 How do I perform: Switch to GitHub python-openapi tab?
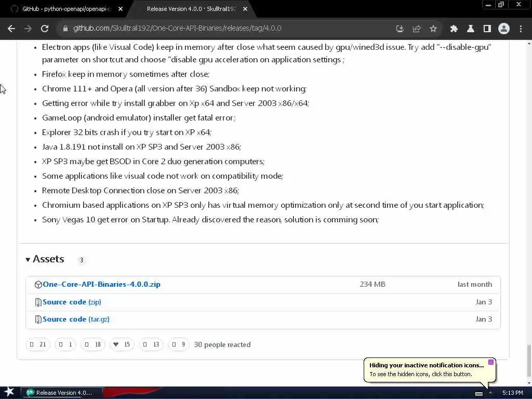coord(65,9)
